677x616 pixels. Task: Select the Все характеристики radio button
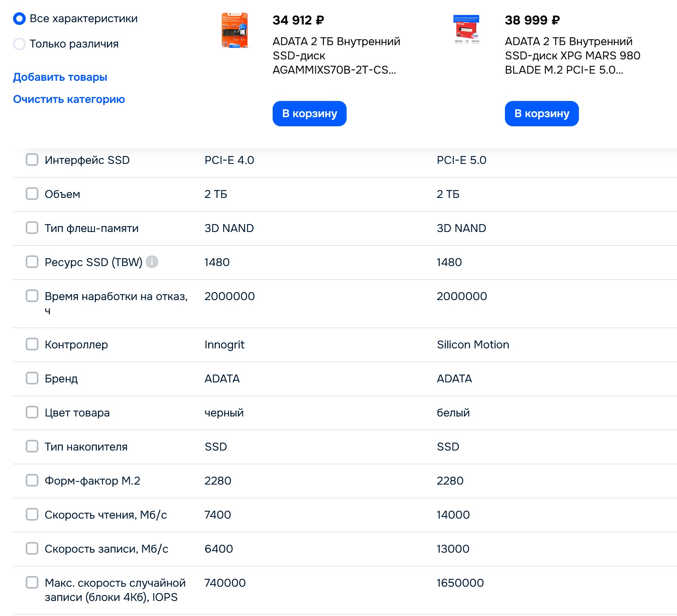19,19
